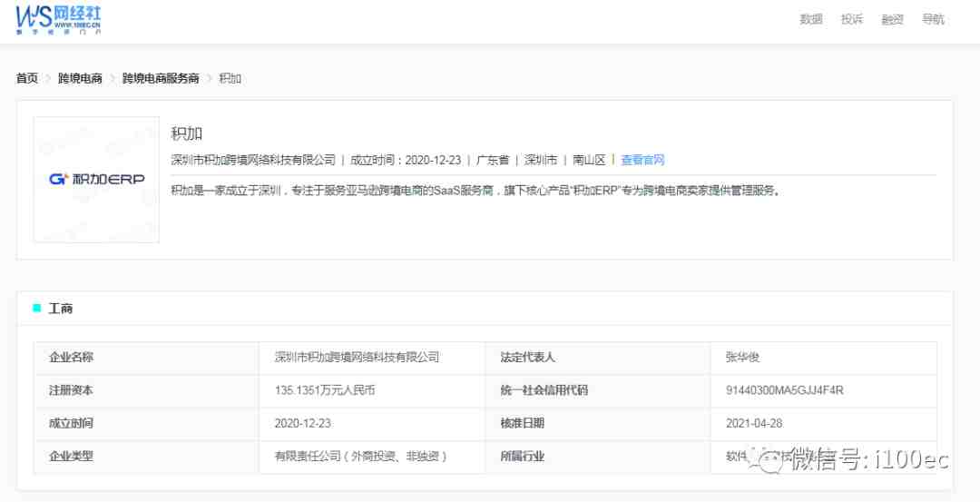The width and height of the screenshot is (980, 502).
Task: Click 深圳市积加跨境网络科技有限公司 table cell
Action: tap(372, 358)
